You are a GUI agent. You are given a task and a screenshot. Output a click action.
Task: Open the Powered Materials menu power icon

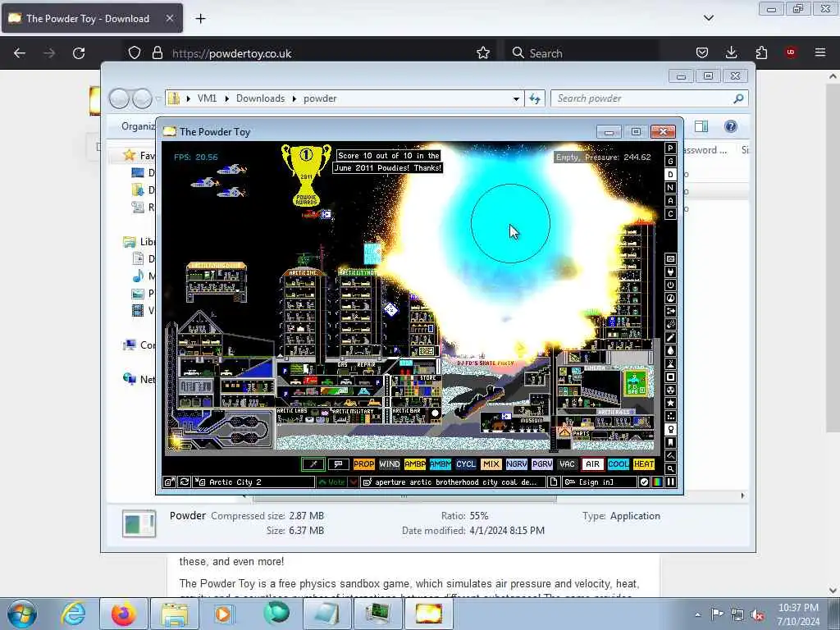pyautogui.click(x=670, y=285)
